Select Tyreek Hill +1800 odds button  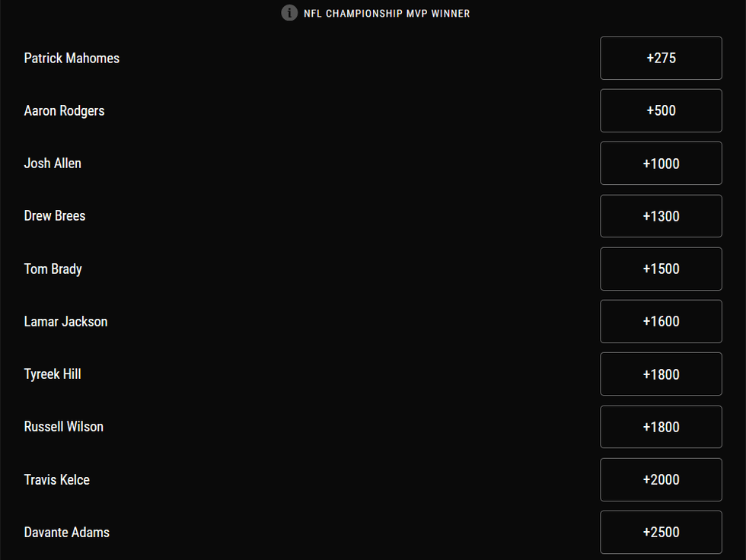point(661,374)
